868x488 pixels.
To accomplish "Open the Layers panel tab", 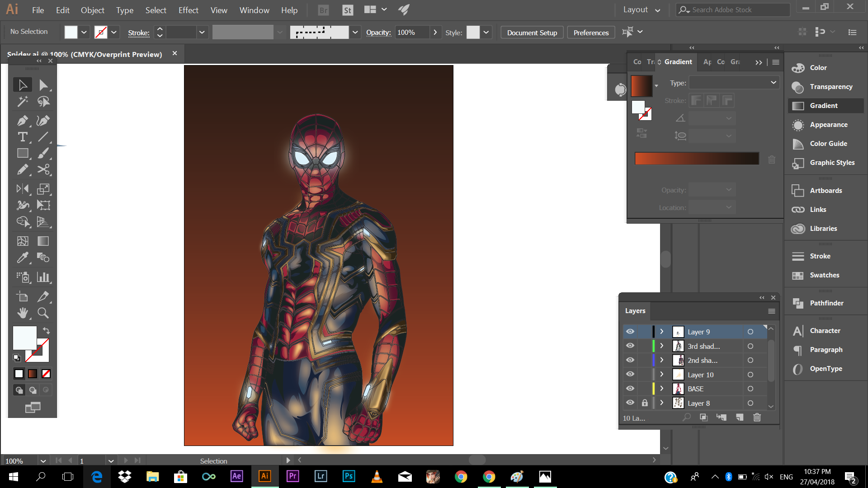I will pos(635,311).
